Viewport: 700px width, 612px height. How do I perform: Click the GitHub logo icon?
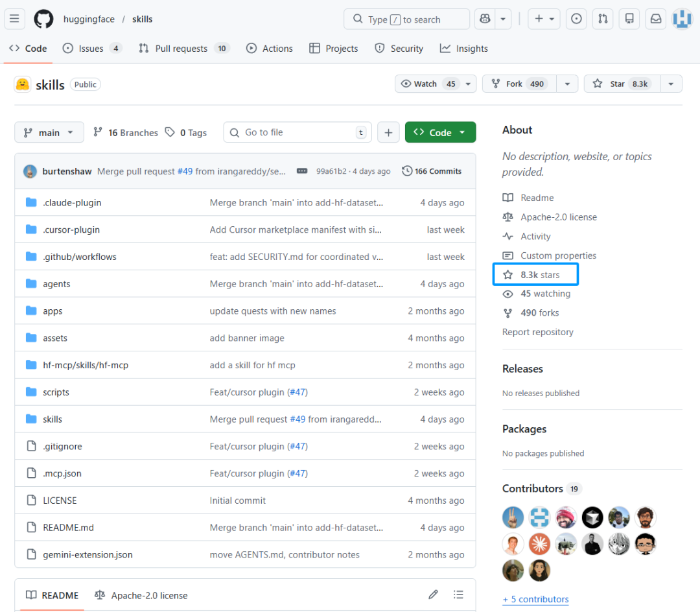coord(43,19)
